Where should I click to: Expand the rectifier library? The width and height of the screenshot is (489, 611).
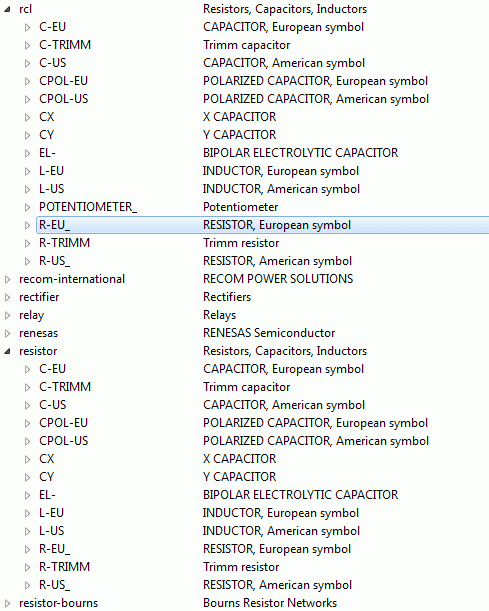point(7,297)
